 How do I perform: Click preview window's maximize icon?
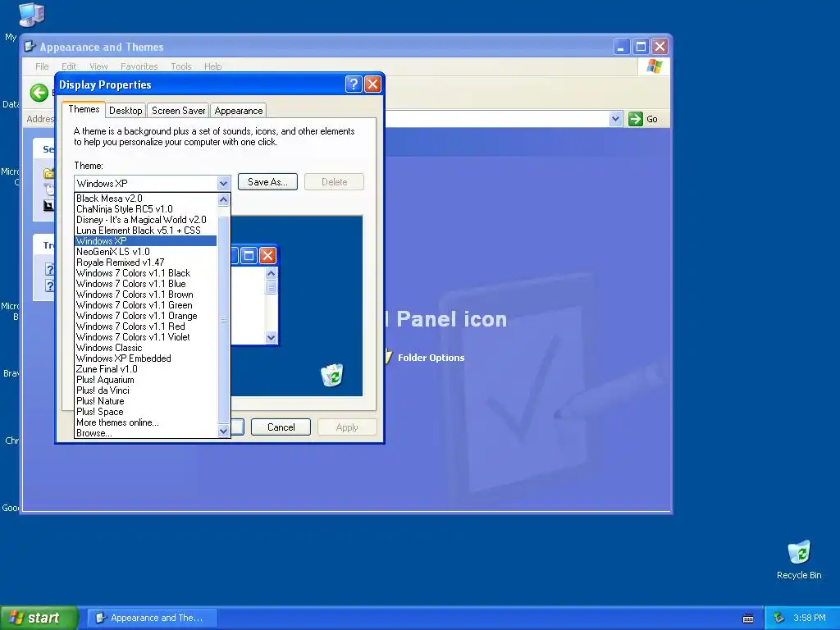249,256
